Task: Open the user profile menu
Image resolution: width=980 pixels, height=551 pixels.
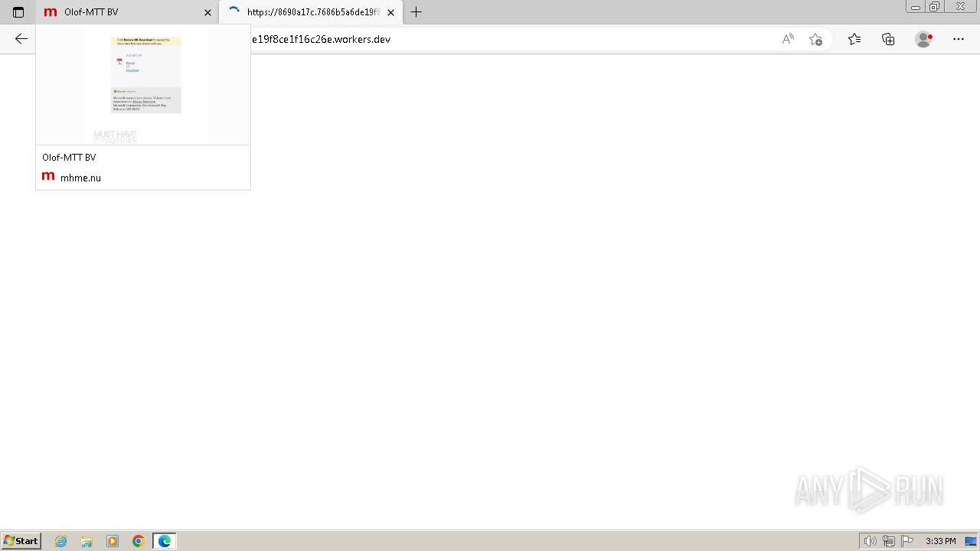Action: [x=924, y=39]
